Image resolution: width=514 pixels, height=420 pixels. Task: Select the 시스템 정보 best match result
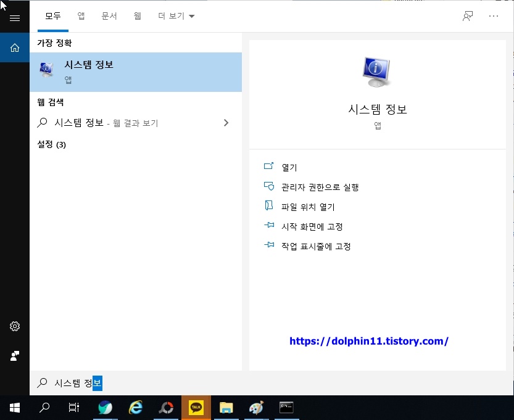click(x=136, y=72)
